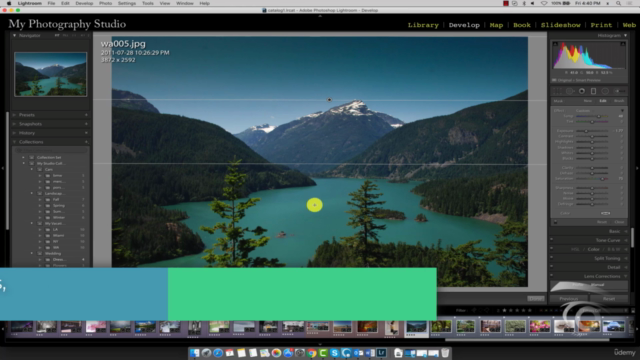Adjust the Exposure slider
This screenshot has width=640, height=360.
592,131
